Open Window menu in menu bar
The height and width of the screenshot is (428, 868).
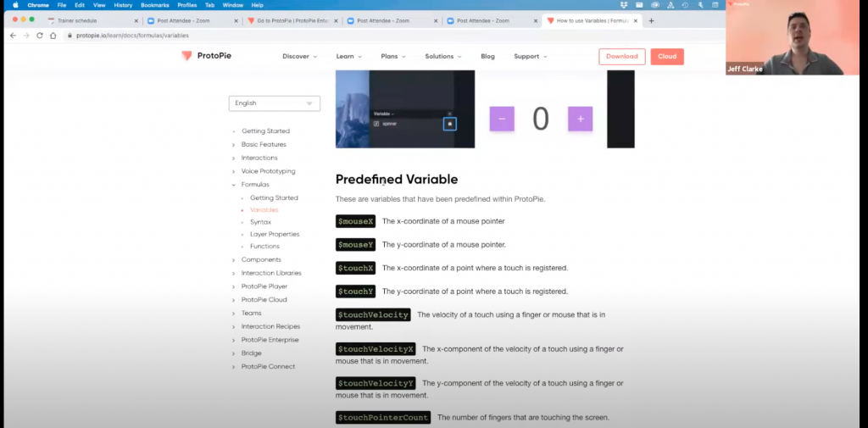232,5
